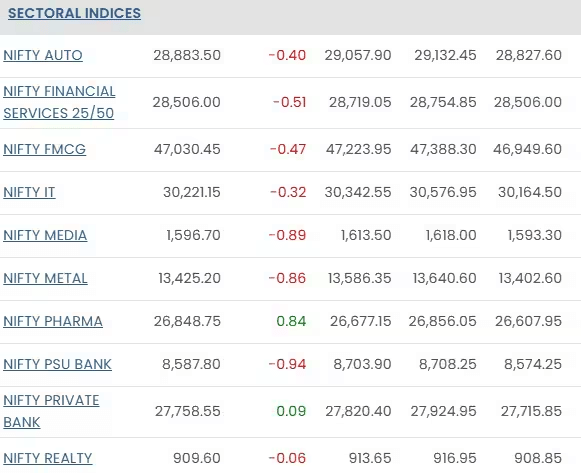
Task: Select NIFTY REALTY low value 908.85
Action: (x=538, y=458)
